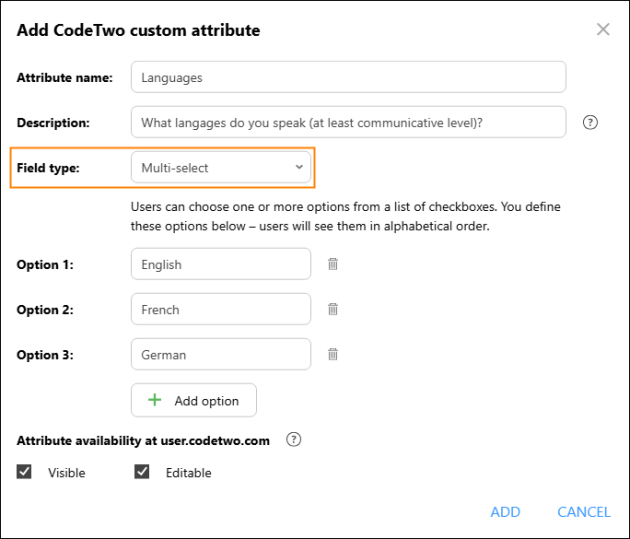The image size is (630, 539).
Task: Click the 'Field type:' label
Action: 48,167
